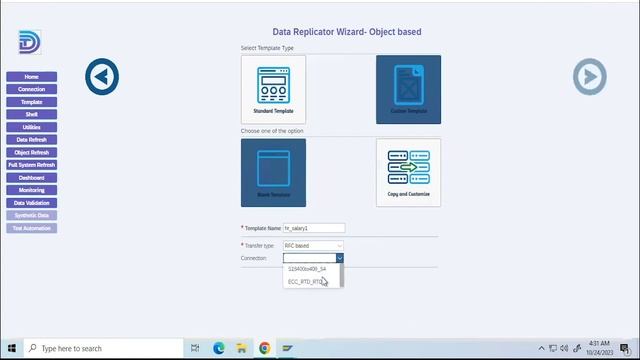Select the Custom Template tile
This screenshot has width=640, height=360.
pos(409,89)
